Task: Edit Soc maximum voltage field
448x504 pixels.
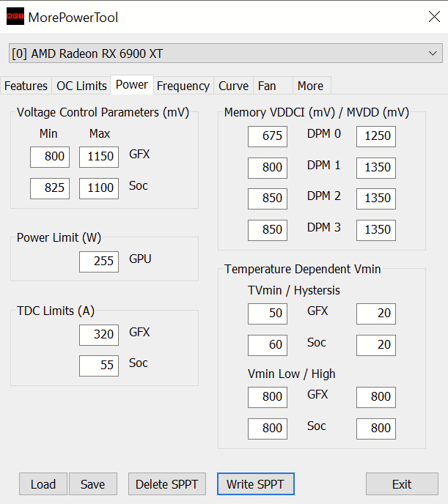Action: pyautogui.click(x=99, y=188)
